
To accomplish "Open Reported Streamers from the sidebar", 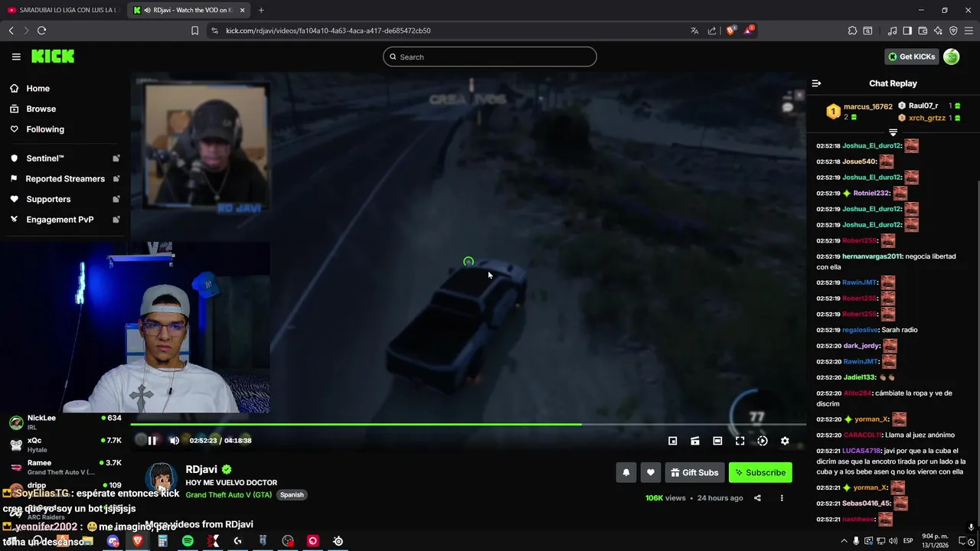I will click(65, 179).
